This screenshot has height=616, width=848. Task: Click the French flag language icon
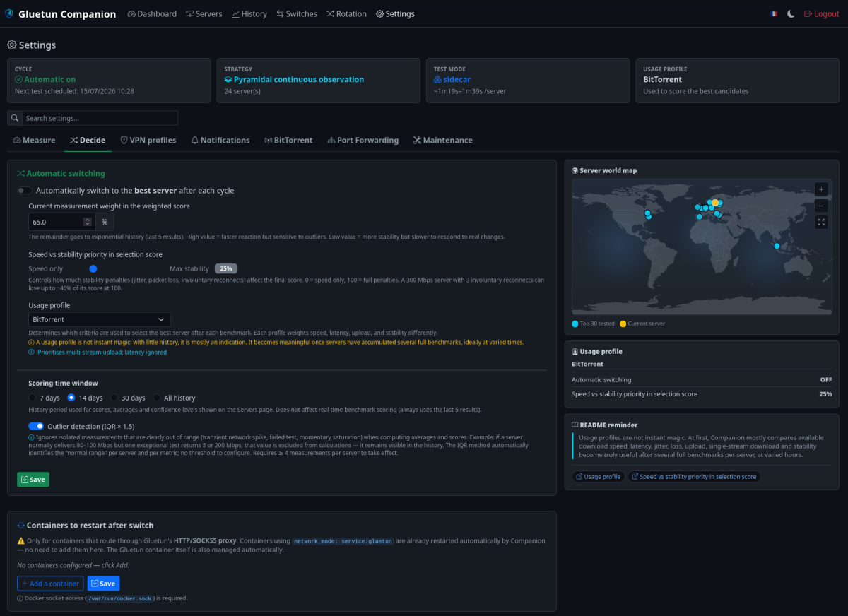click(x=775, y=14)
